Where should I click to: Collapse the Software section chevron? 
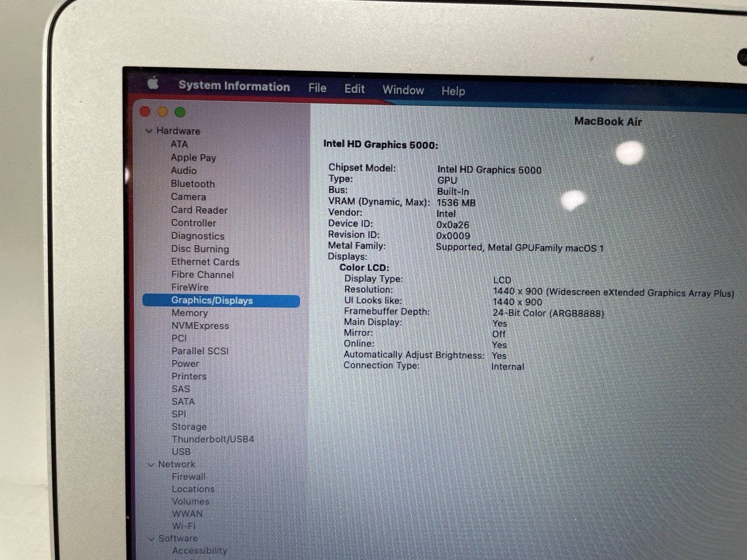coord(151,539)
